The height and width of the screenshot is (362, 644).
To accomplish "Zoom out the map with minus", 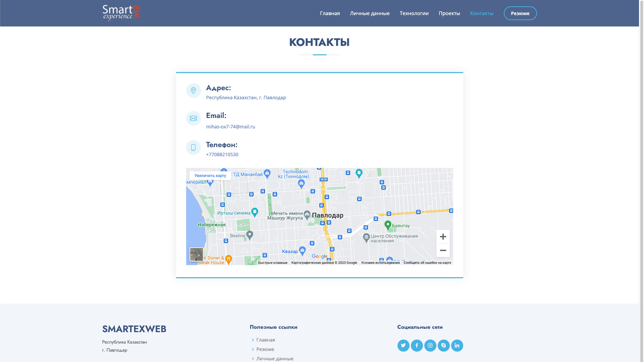I will click(x=443, y=250).
